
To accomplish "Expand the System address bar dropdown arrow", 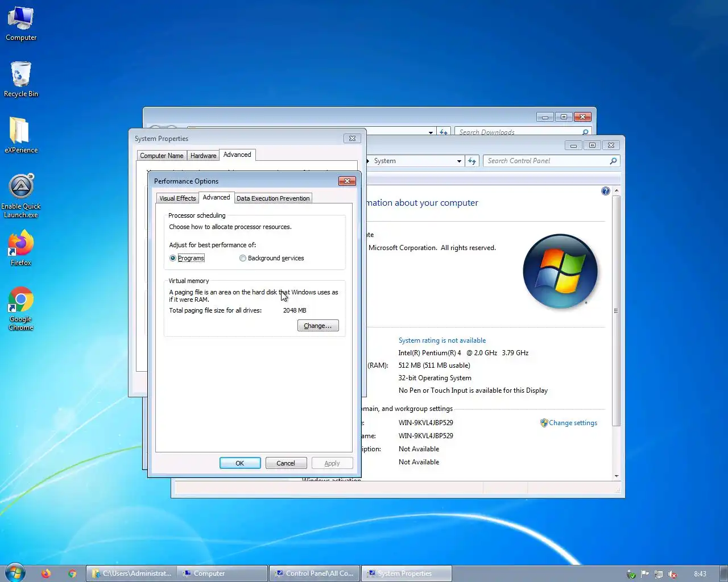I will [459, 161].
